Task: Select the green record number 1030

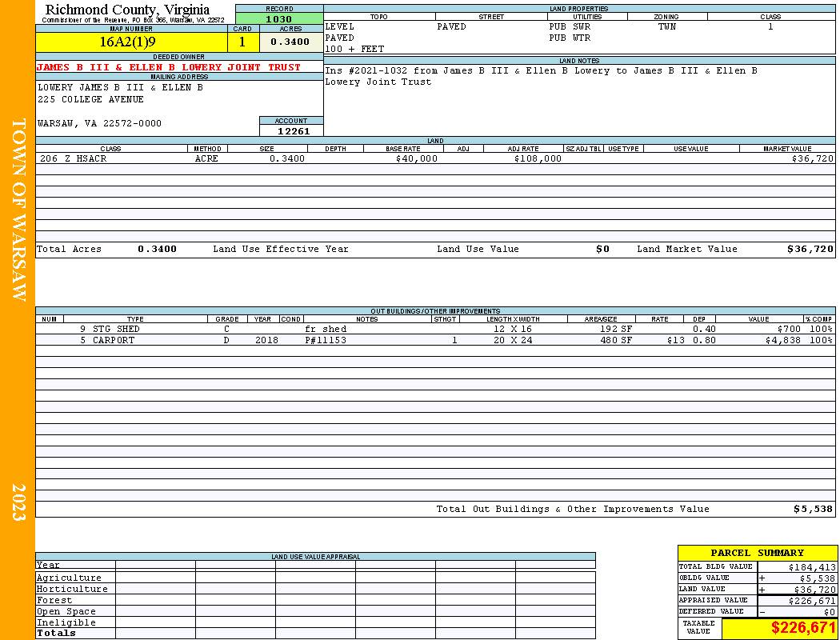Action: tap(279, 19)
